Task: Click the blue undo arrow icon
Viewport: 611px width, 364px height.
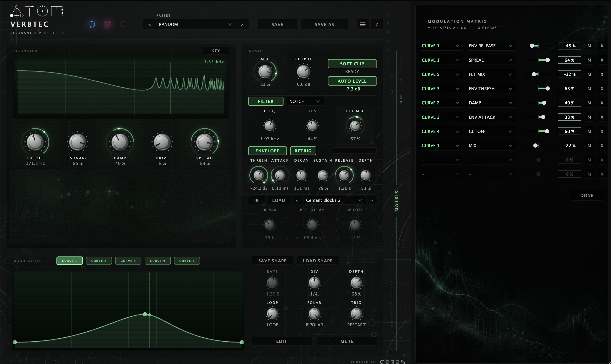Action: click(92, 24)
